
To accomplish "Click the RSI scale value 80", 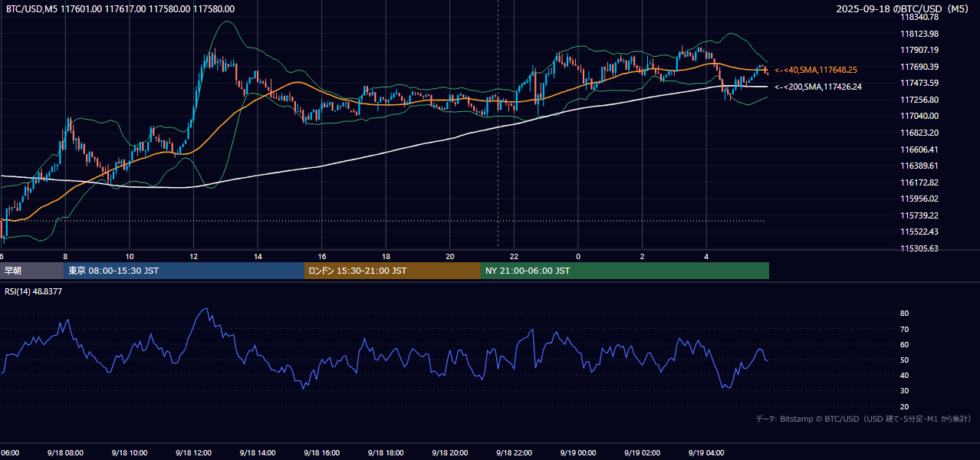I will pyautogui.click(x=905, y=314).
